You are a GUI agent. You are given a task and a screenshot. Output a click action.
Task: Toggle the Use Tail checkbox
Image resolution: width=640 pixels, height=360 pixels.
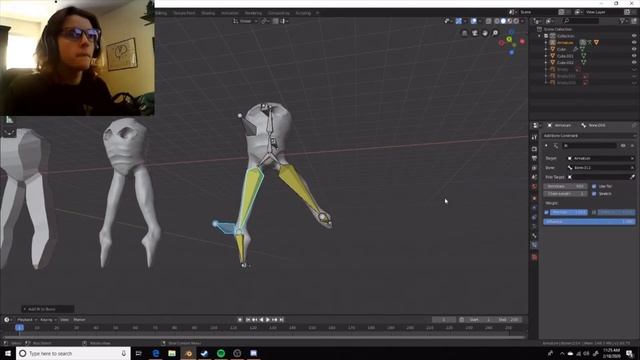594,186
